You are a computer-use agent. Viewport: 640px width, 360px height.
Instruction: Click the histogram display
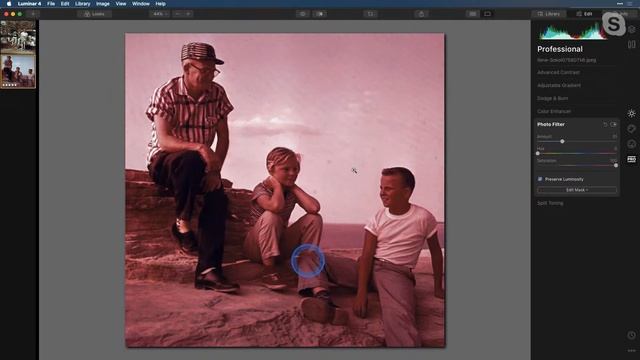pos(573,31)
